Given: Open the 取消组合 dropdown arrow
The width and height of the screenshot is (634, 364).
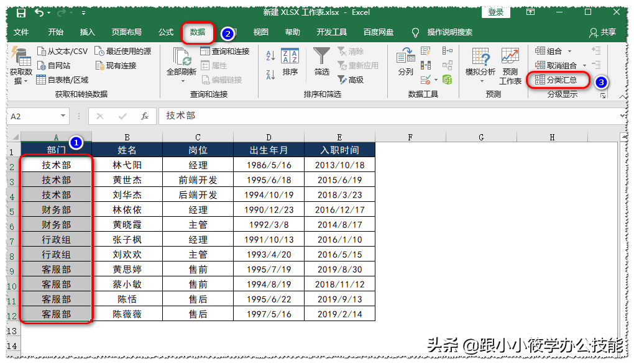Looking at the screenshot, I should pyautogui.click(x=584, y=65).
